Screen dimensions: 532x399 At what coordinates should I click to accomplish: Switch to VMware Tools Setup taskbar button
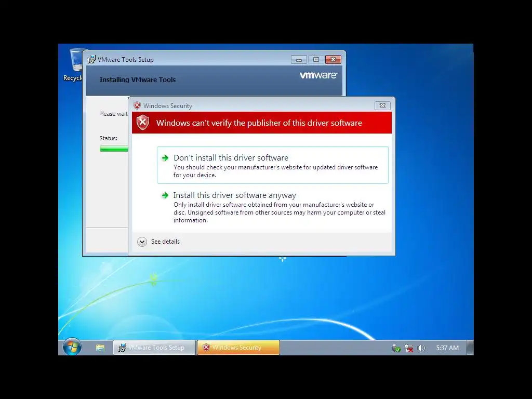tap(154, 348)
